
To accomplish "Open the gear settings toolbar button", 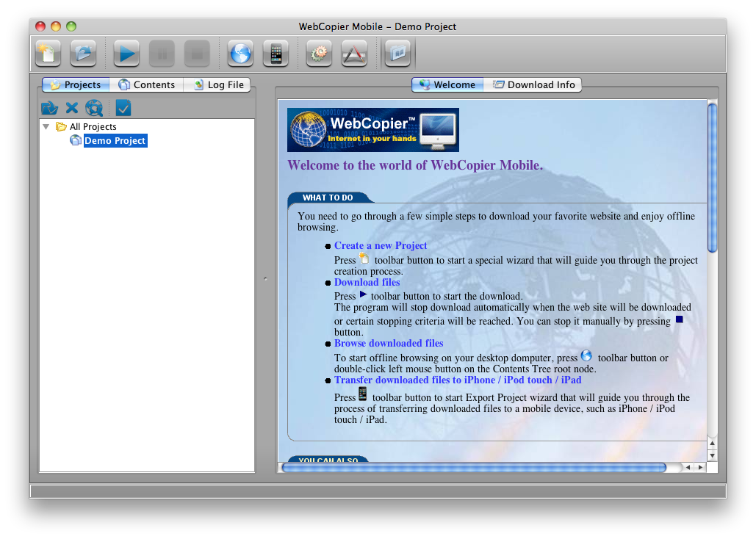I will [319, 54].
